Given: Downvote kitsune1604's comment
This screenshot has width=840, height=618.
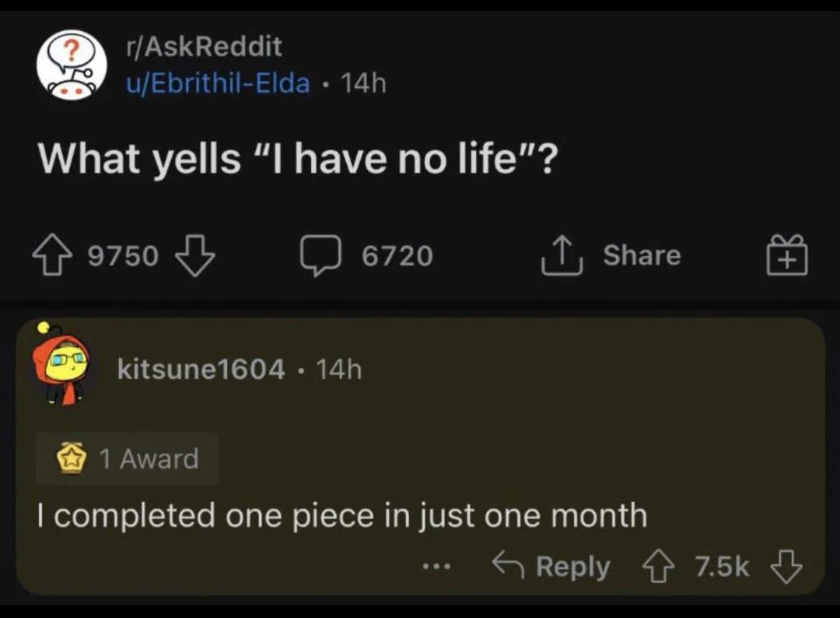Looking at the screenshot, I should click(x=786, y=567).
